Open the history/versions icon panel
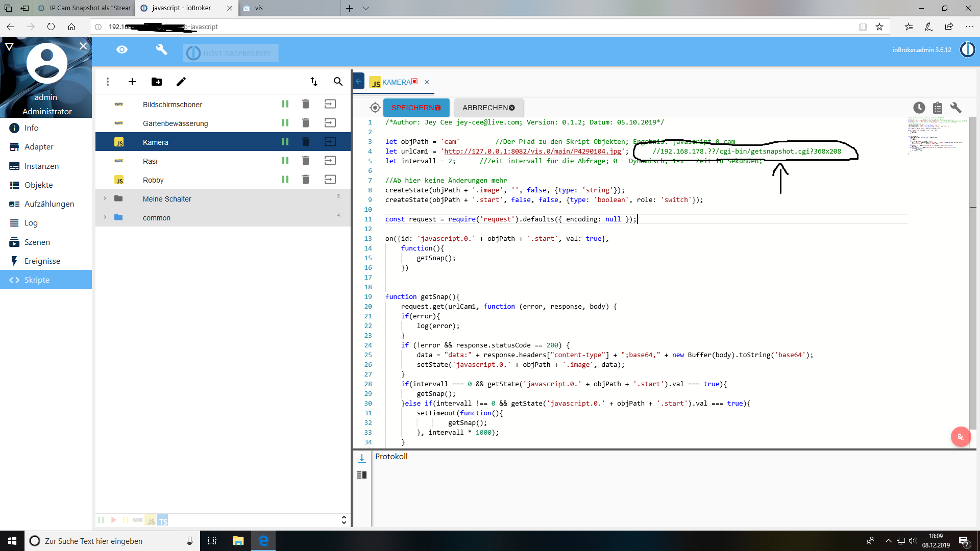This screenshot has height=551, width=980. coord(919,108)
